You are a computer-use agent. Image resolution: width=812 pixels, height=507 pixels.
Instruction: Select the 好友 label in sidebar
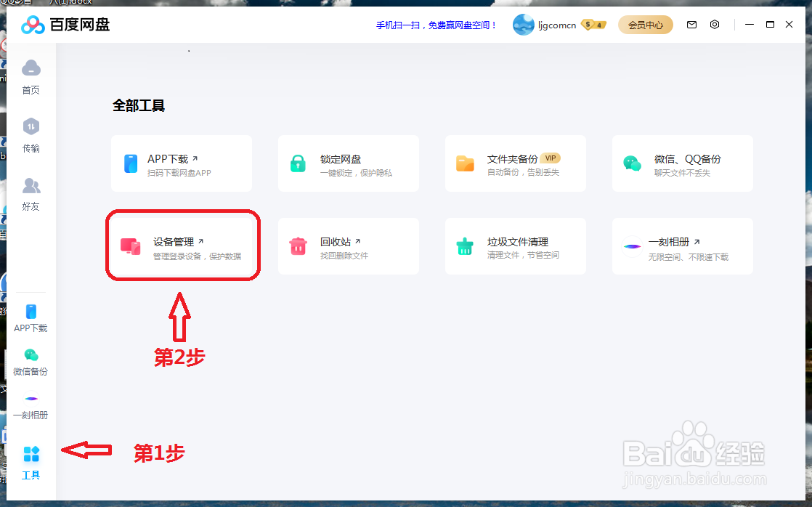31,206
